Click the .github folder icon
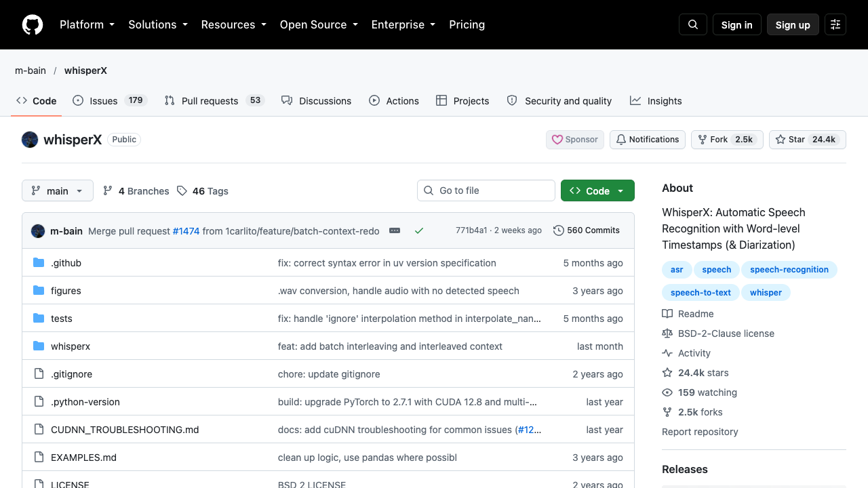The image size is (868, 488). 39,263
